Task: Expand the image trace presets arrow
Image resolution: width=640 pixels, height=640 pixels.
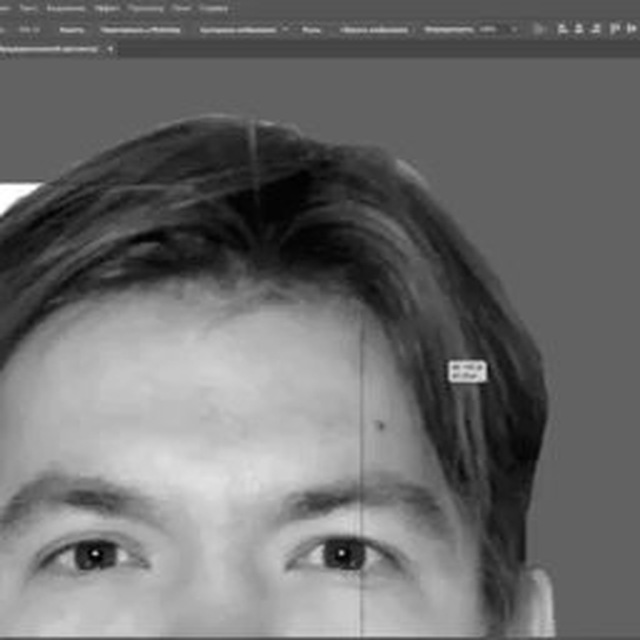Action: click(x=285, y=29)
